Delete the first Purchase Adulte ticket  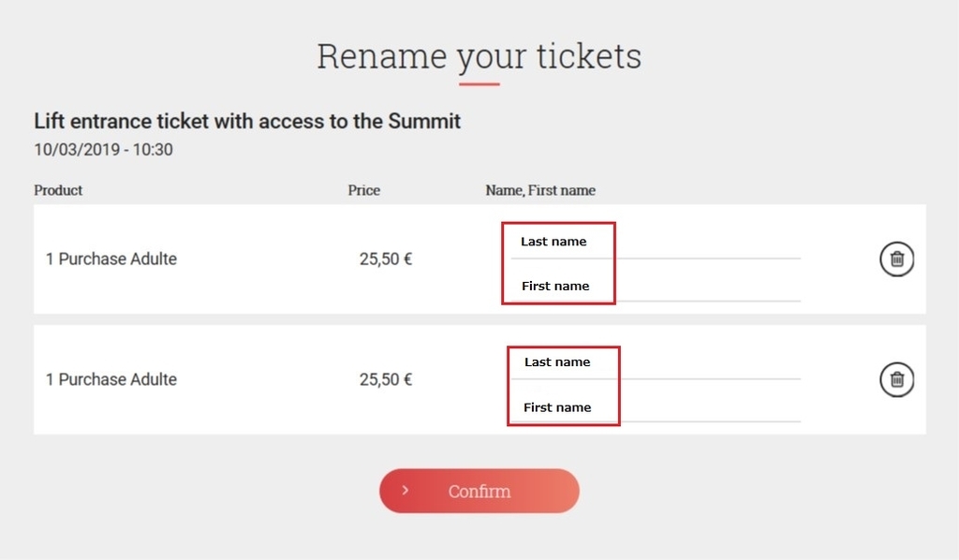tap(896, 259)
